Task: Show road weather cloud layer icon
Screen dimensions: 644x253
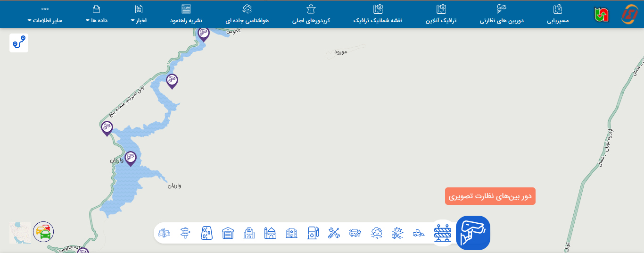Action: [x=377, y=233]
